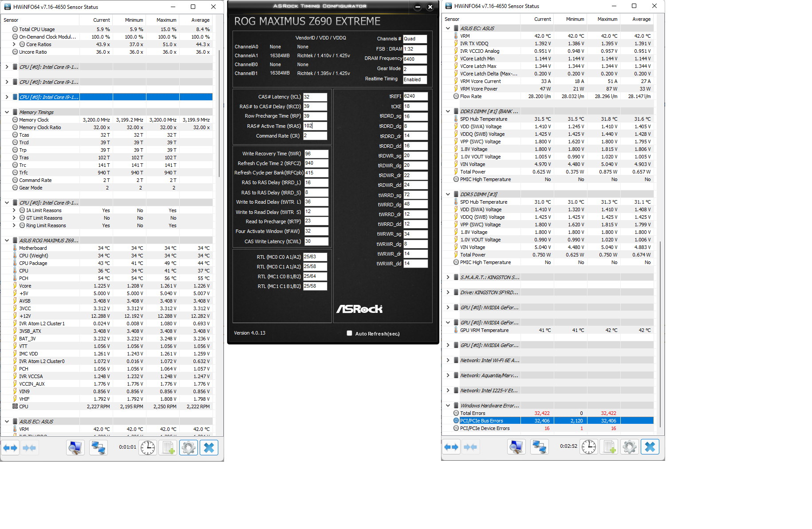Collapse the Memory Timings sensor group

[x=7, y=112]
